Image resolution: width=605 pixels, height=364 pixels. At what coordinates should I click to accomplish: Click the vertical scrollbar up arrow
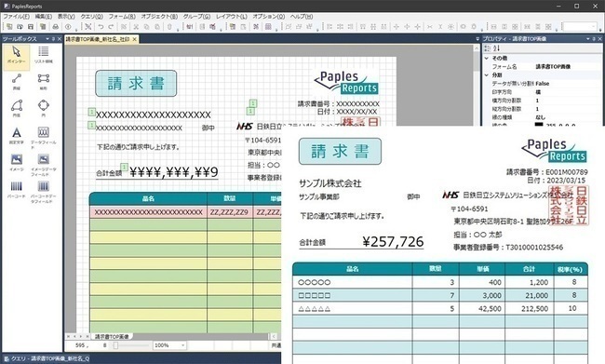pyautogui.click(x=477, y=48)
